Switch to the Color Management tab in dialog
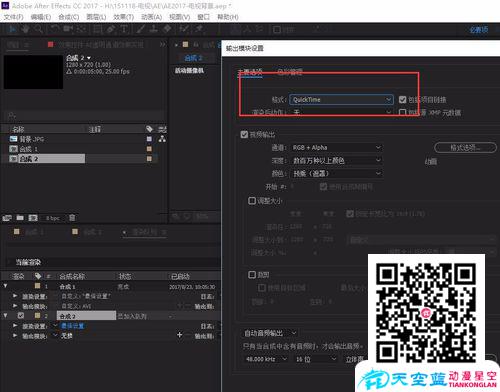The height and width of the screenshot is (392, 500). tap(290, 72)
